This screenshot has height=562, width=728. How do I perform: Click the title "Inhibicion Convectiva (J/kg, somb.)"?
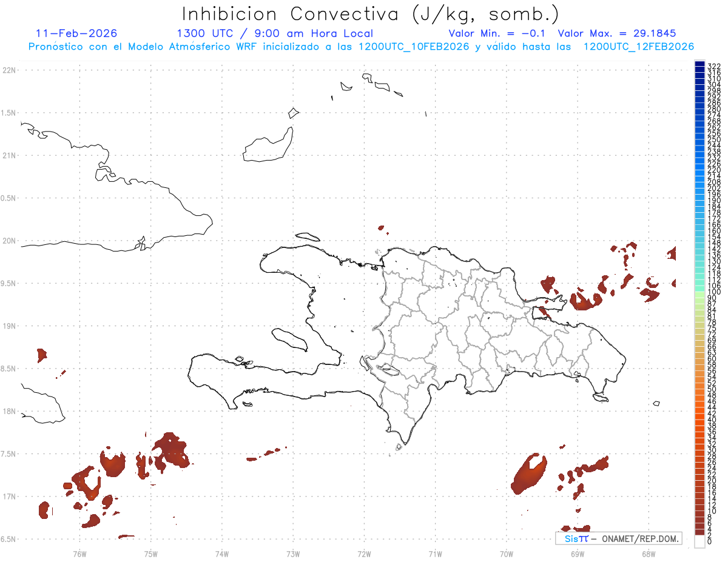pyautogui.click(x=371, y=13)
